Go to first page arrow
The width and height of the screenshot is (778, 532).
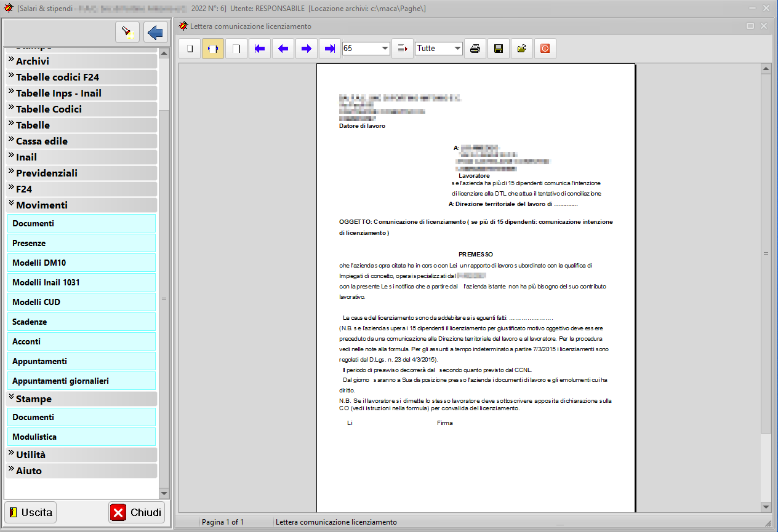point(260,49)
